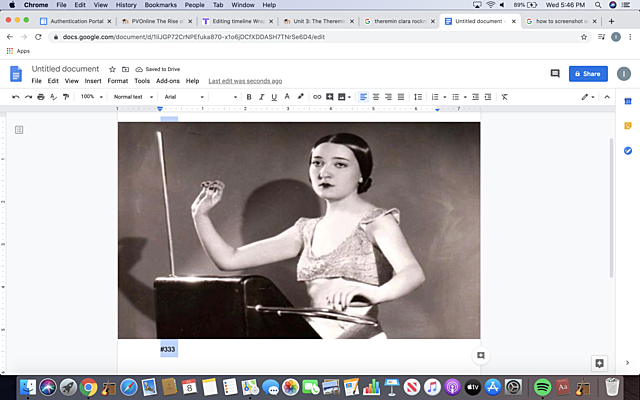Open the 100% zoom dropdown

click(91, 97)
